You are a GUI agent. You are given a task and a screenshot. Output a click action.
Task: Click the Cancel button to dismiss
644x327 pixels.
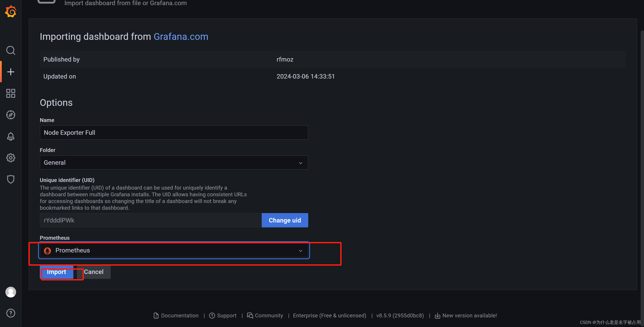[x=93, y=271]
